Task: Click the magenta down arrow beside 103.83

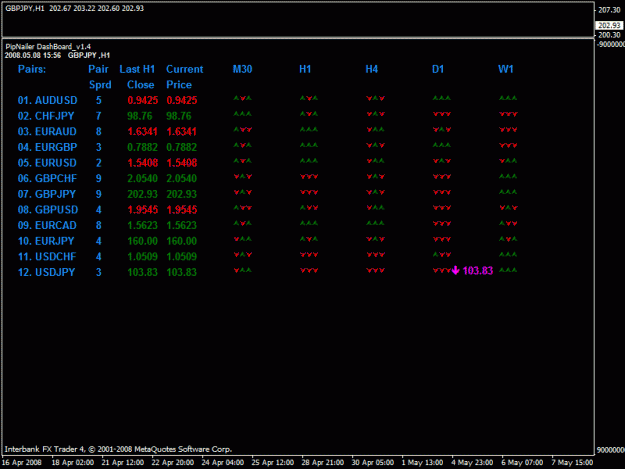Action: pyautogui.click(x=456, y=271)
